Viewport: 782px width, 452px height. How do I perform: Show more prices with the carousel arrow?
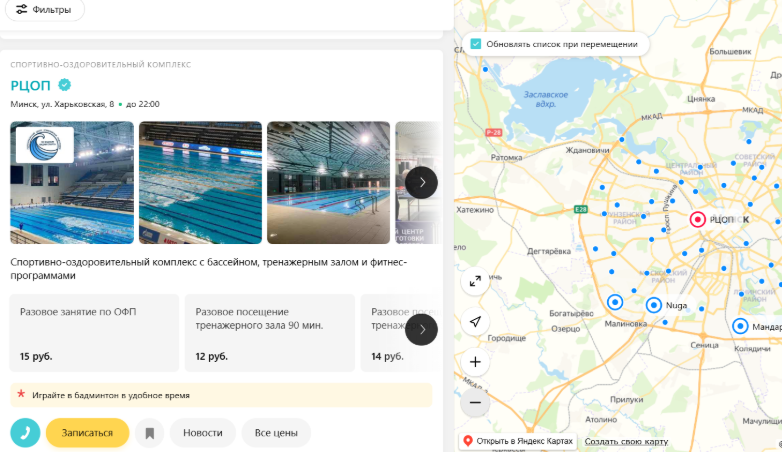pos(421,329)
